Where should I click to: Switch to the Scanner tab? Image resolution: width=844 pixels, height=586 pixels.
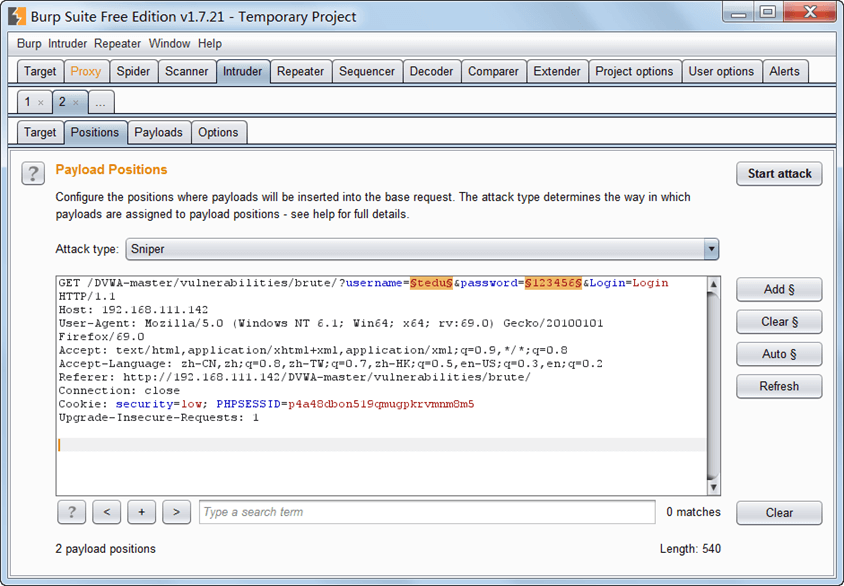pyautogui.click(x=186, y=72)
